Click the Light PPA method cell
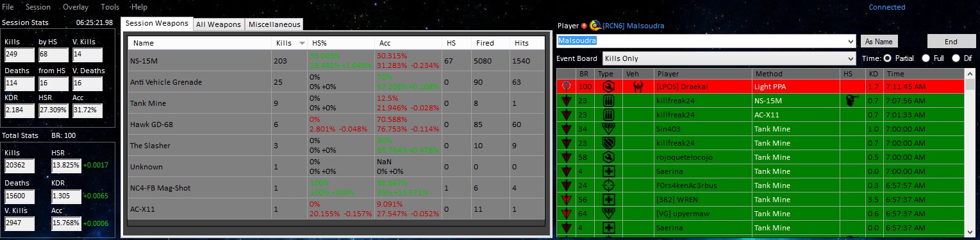The width and height of the screenshot is (980, 240). [x=795, y=86]
